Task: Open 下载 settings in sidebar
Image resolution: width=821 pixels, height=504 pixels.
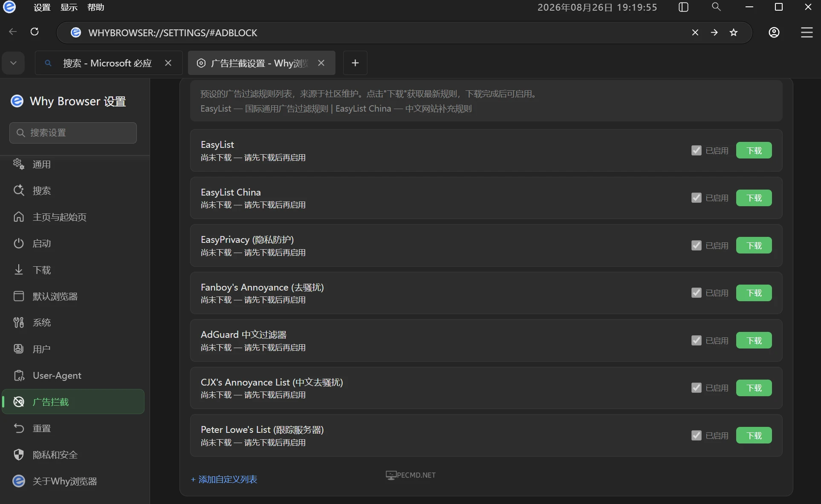Action: tap(73, 270)
